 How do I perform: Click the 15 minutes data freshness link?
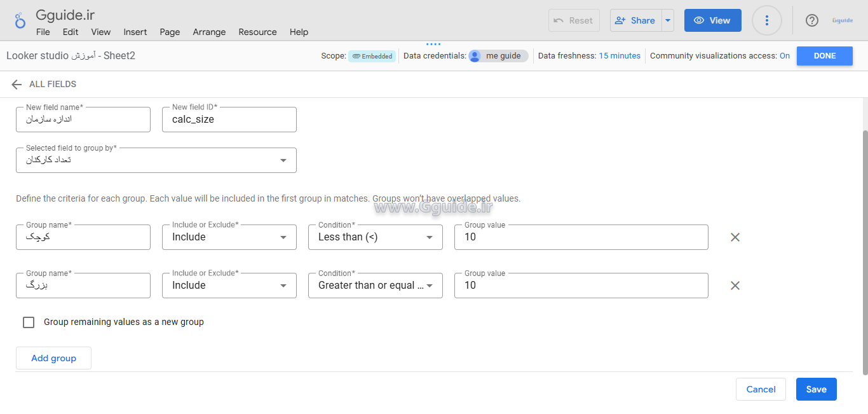620,56
